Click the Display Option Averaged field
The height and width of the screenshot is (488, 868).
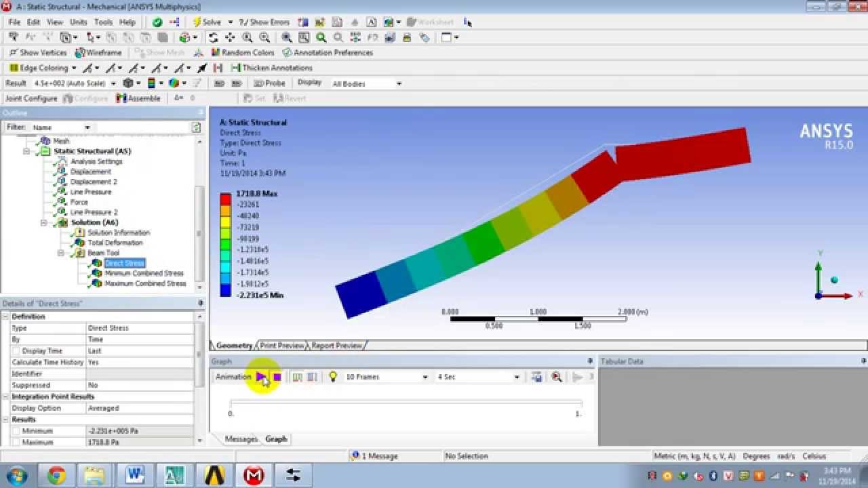point(140,408)
